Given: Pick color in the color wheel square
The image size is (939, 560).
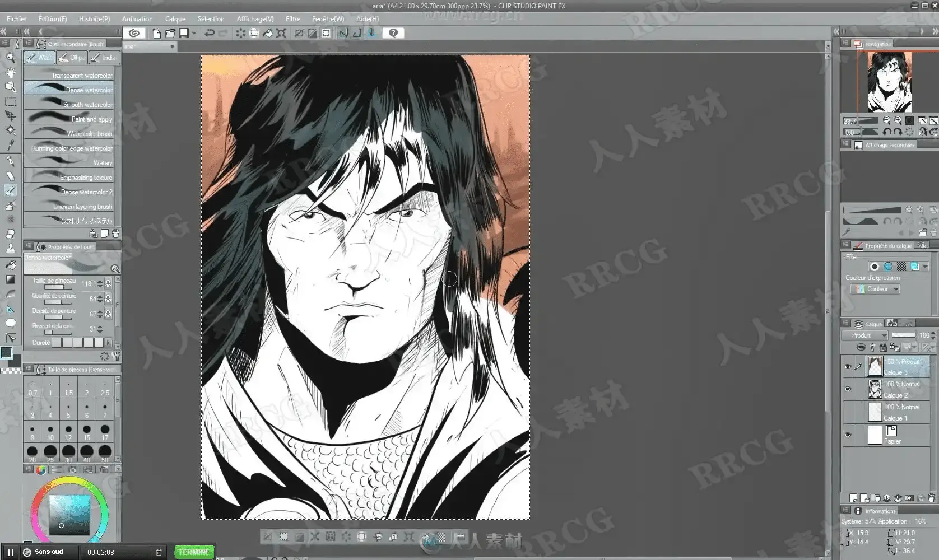Looking at the screenshot, I should pos(69,514).
